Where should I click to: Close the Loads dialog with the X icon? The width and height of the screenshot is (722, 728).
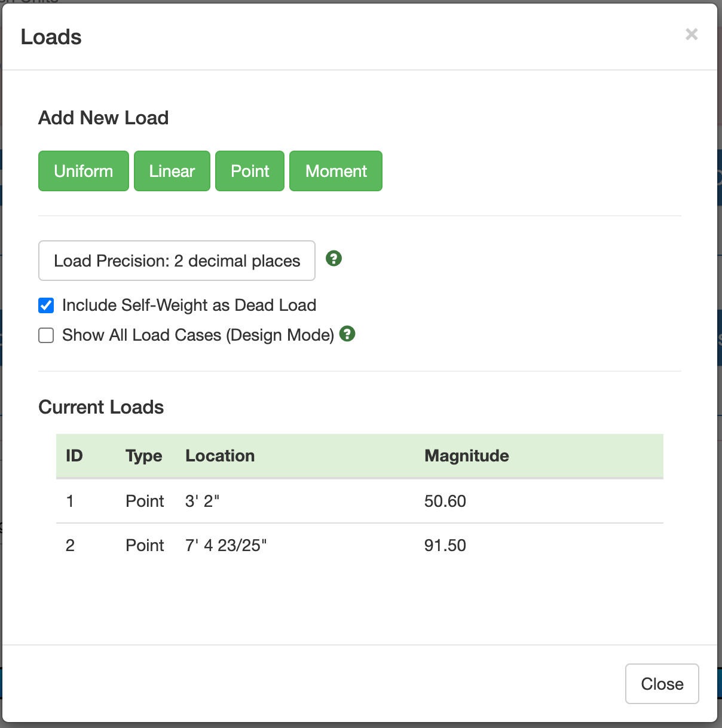pyautogui.click(x=692, y=35)
